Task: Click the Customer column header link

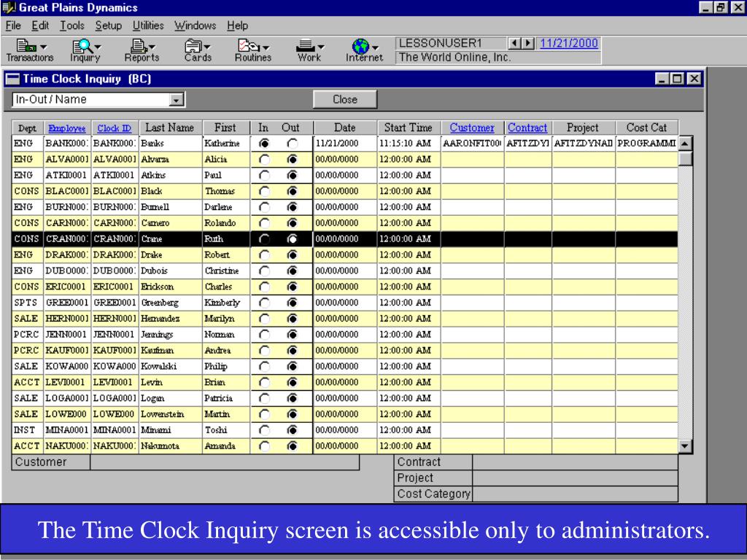Action: click(472, 128)
